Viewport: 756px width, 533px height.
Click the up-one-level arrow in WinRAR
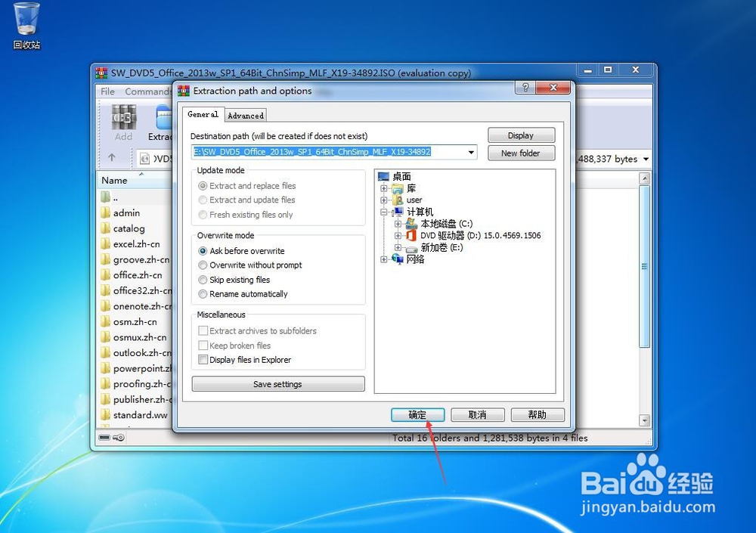point(112,157)
